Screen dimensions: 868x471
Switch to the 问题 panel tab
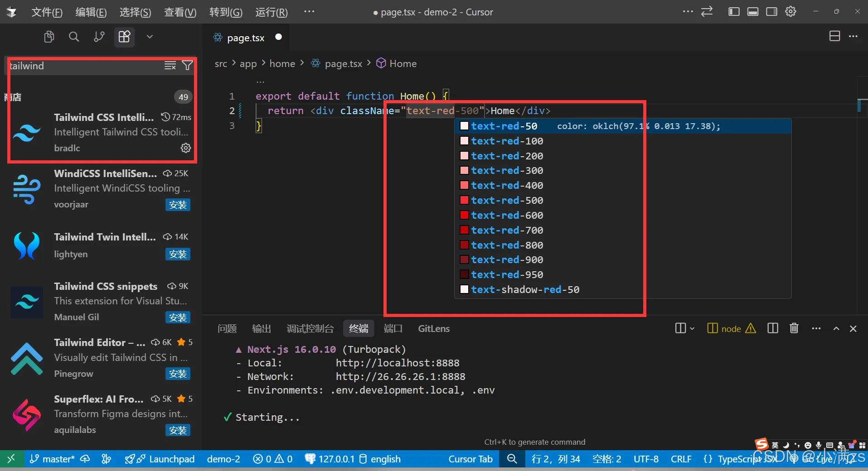[227, 329]
